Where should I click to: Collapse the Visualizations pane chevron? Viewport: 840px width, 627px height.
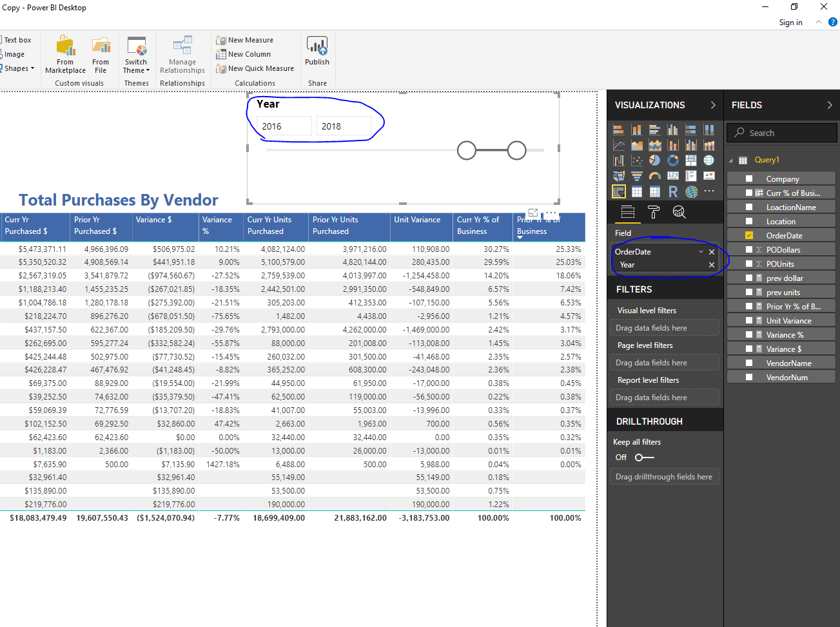pyautogui.click(x=713, y=105)
